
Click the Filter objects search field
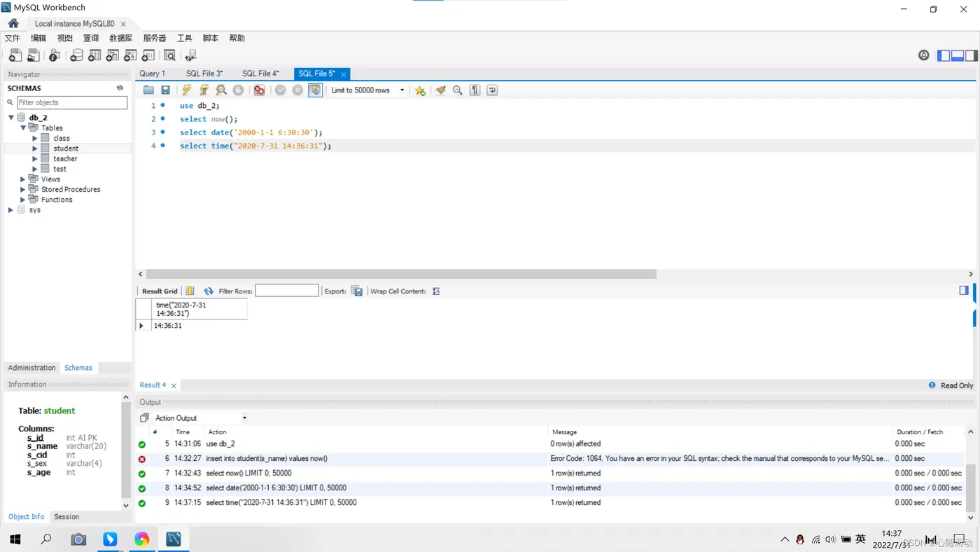coord(71,102)
